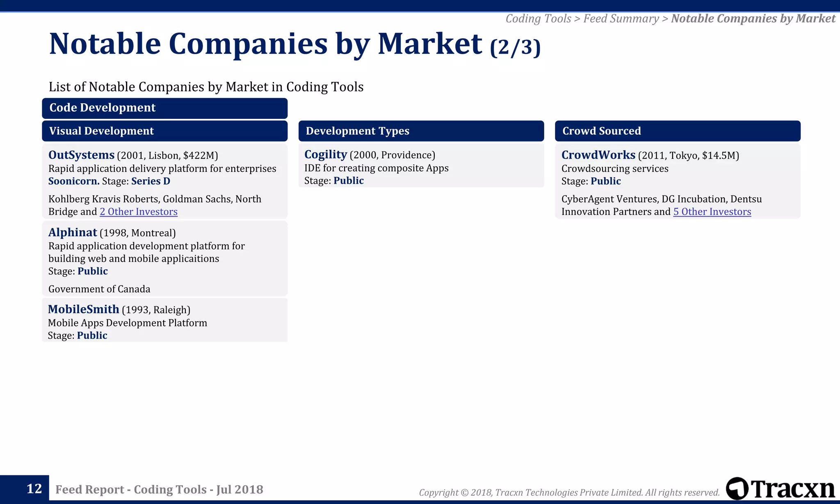Click '(2001, Lisbon, $422M)' details text
840x504 pixels.
(167, 155)
